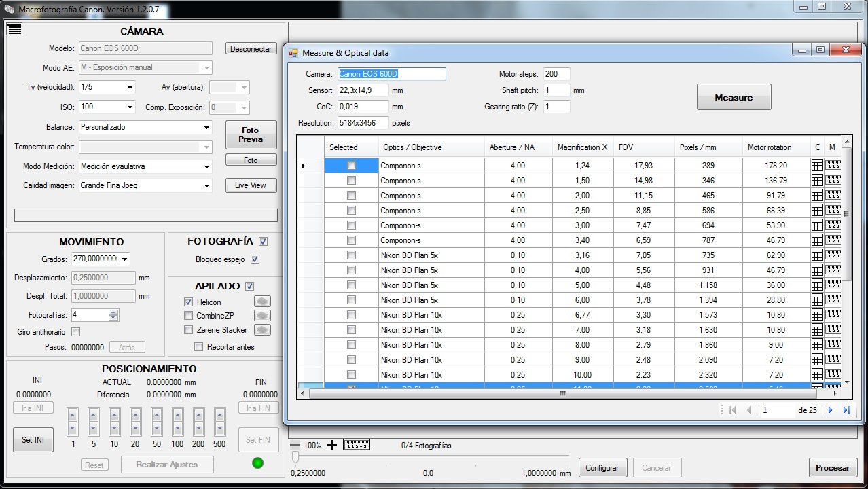Open the Tv (velocidad) dropdown
The height and width of the screenshot is (489, 868).
tap(130, 87)
